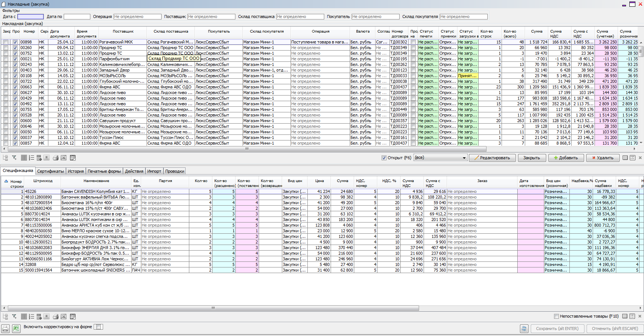Click the specification grid horizontal scrollbar

tap(213, 308)
